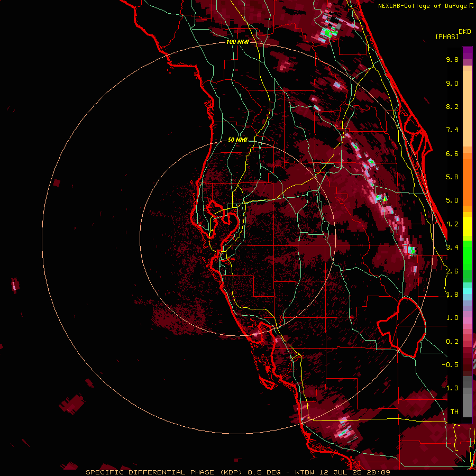Select the "5.0" value on the scale

[452, 200]
